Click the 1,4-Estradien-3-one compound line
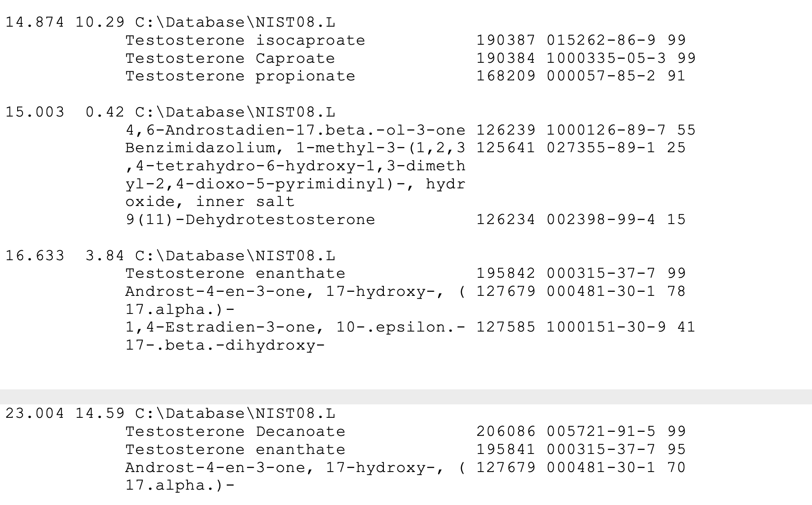This screenshot has height=505, width=812. point(295,327)
